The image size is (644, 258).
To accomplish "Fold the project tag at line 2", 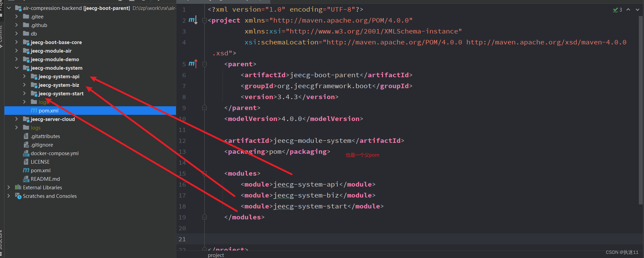I will coord(204,21).
